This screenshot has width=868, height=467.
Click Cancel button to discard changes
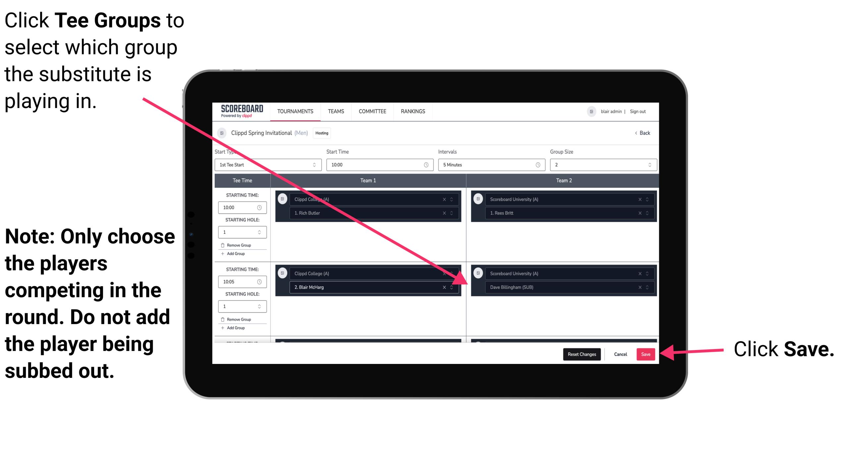tap(620, 354)
